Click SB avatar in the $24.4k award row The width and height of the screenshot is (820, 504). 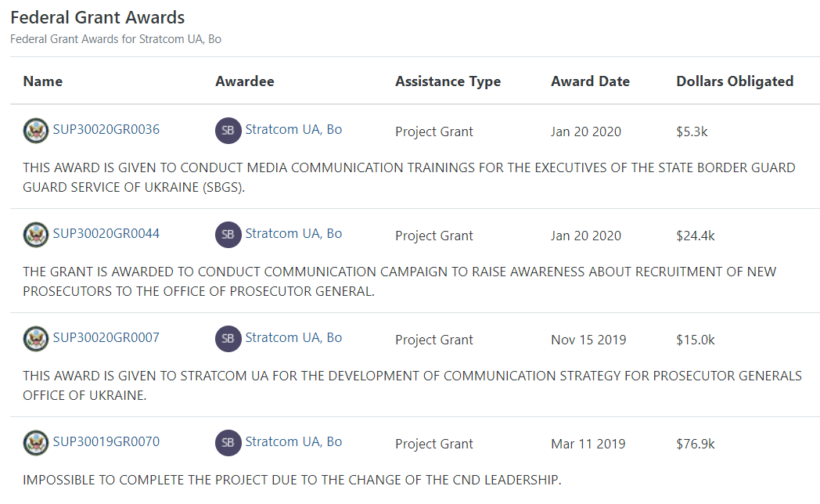tap(228, 235)
